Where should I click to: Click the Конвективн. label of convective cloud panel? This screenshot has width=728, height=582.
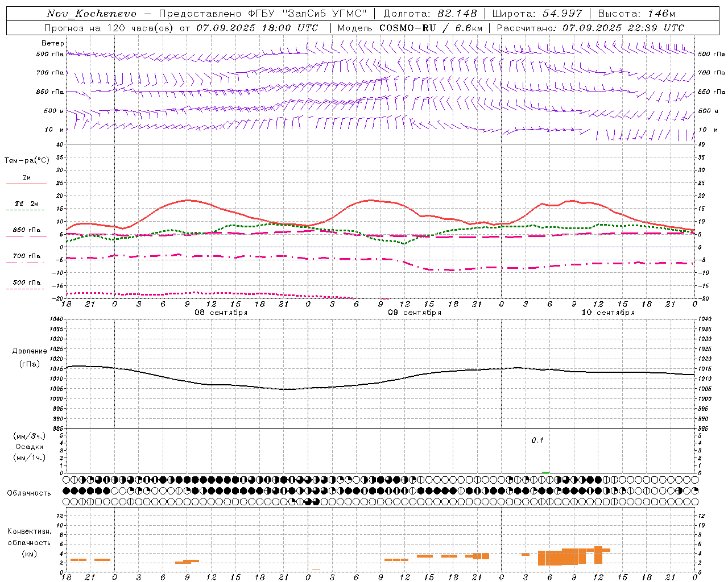point(30,531)
